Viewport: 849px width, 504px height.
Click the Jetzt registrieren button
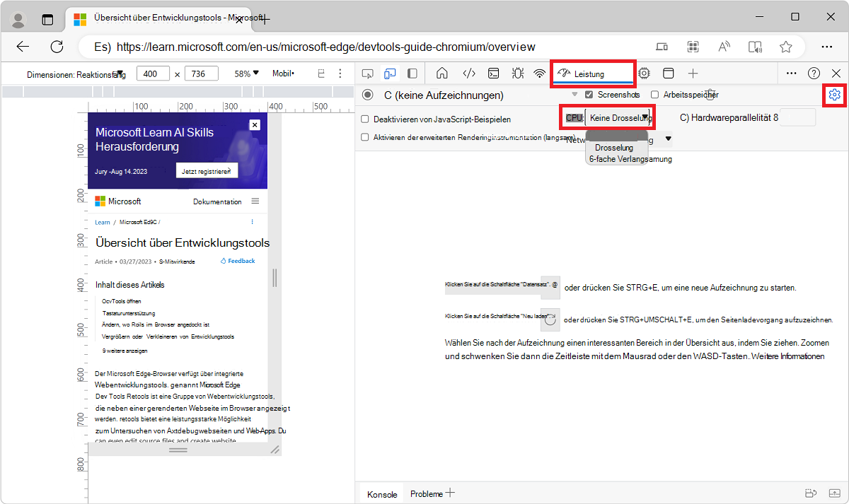tap(207, 170)
